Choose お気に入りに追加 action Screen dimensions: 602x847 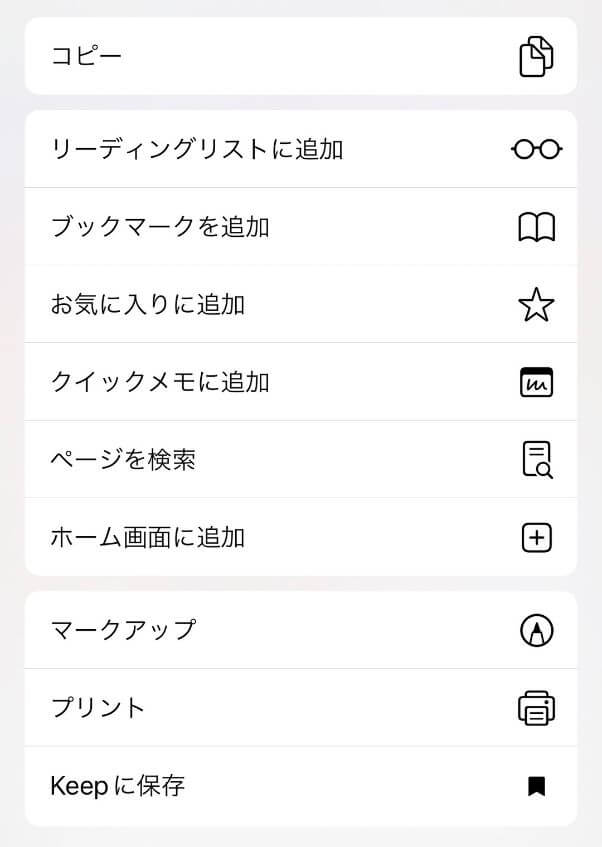tap(148, 305)
